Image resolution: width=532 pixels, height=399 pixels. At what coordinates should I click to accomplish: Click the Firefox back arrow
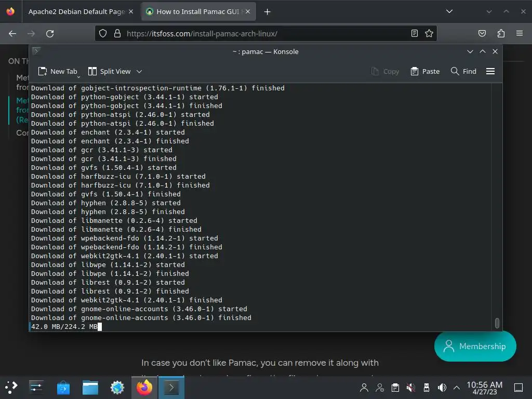pos(12,34)
